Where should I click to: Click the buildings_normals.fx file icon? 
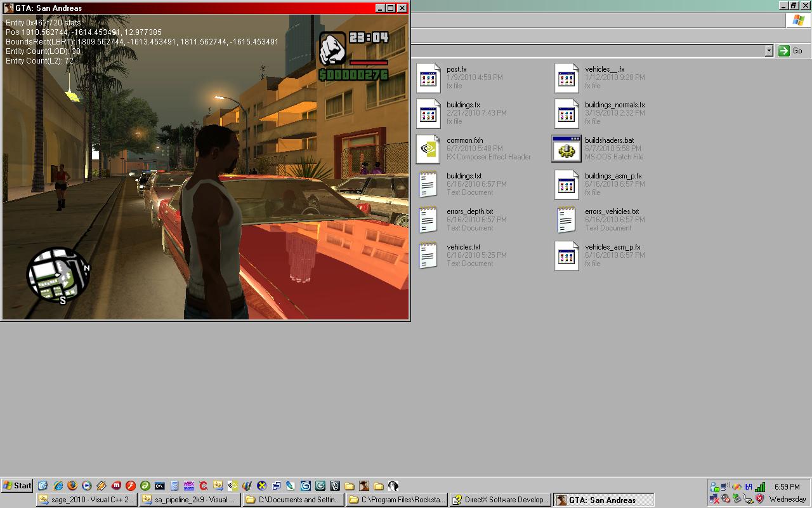(566, 114)
